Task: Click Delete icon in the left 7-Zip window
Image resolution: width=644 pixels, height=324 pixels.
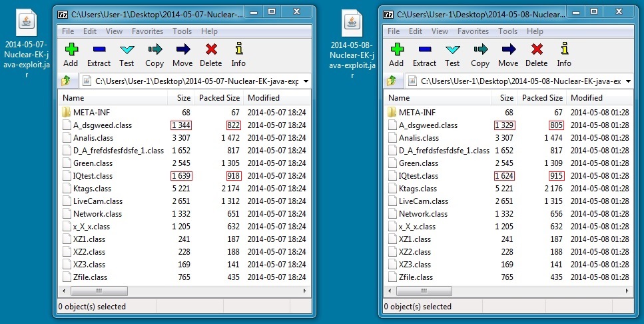Action: (x=210, y=54)
